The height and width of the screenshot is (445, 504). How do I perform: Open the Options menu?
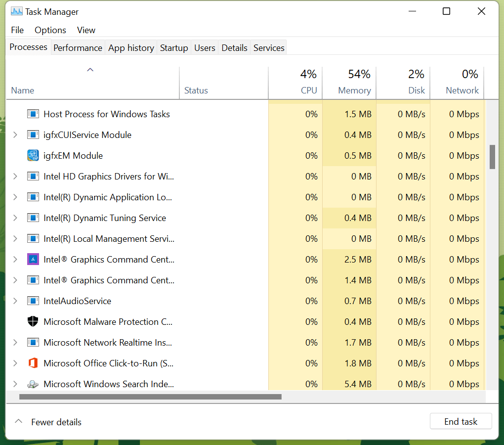click(x=50, y=30)
